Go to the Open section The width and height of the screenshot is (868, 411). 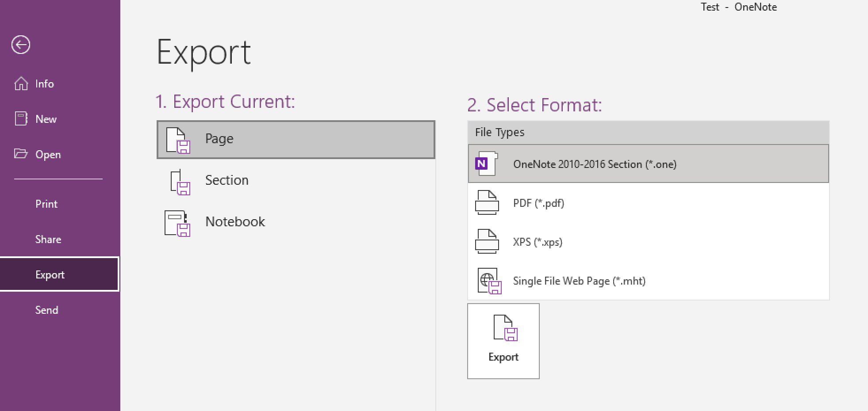(x=60, y=154)
